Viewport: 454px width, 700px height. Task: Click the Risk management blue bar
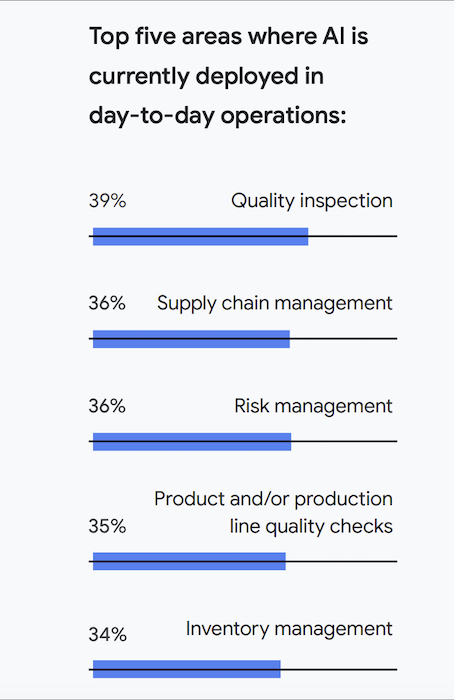click(192, 442)
